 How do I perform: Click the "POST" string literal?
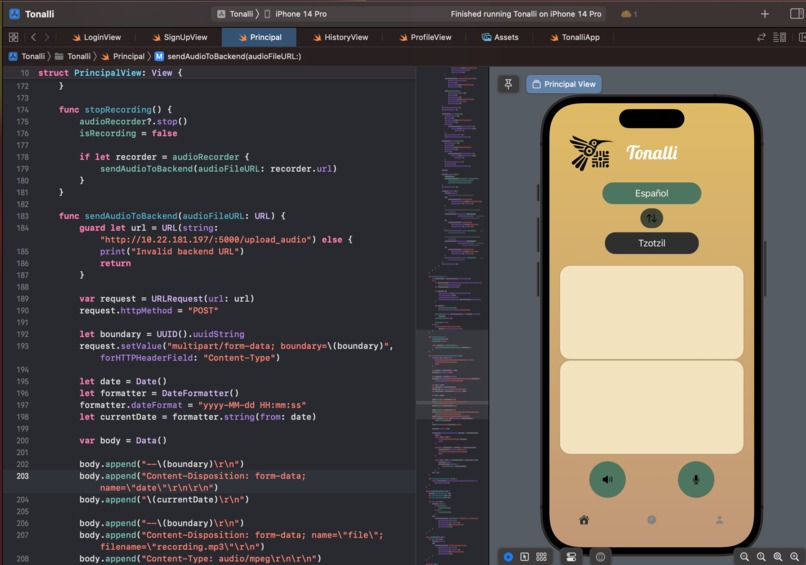pos(203,311)
